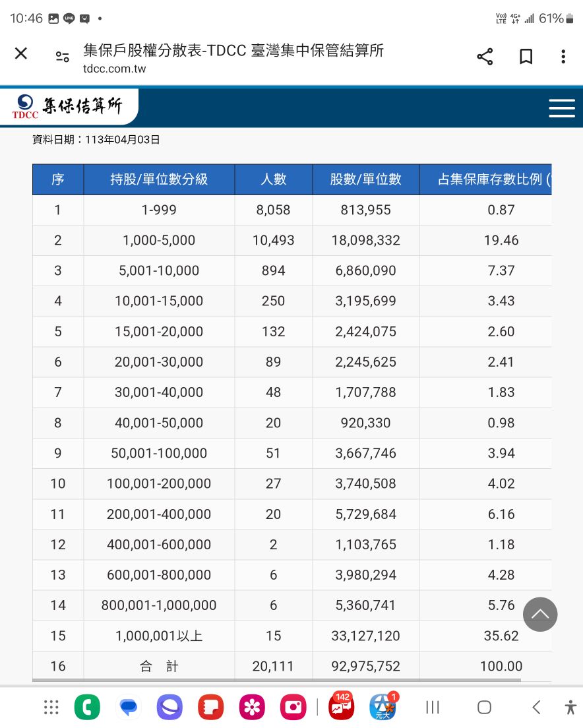This screenshot has width=583, height=728.
Task: Select the 100,001-200,000 range cell
Action: (x=159, y=484)
